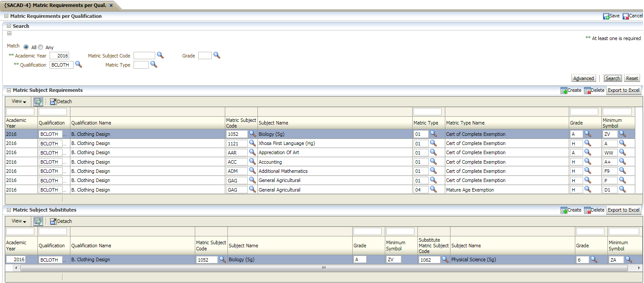Image resolution: width=644 pixels, height=283 pixels.
Task: Click the Search button
Action: click(x=612, y=78)
